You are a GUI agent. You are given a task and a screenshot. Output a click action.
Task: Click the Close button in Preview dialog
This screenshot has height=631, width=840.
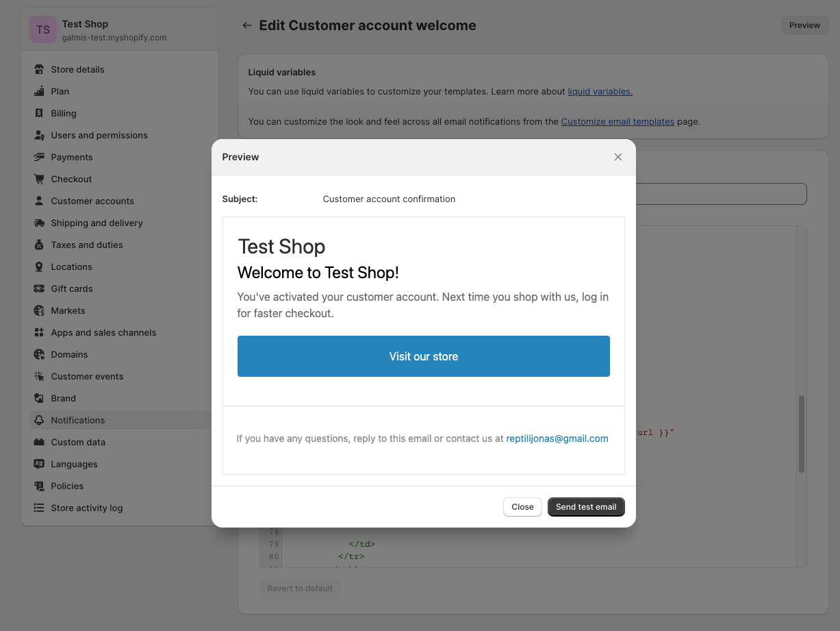coord(522,507)
